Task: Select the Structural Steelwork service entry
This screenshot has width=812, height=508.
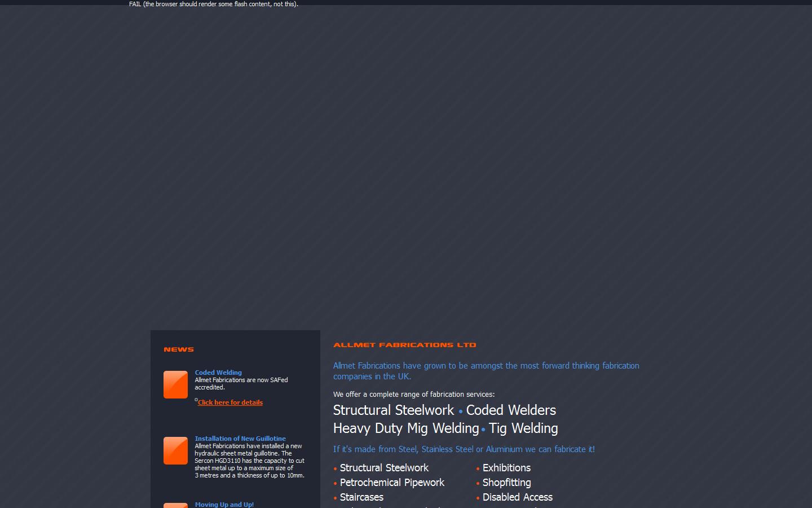Action: pyautogui.click(x=384, y=468)
